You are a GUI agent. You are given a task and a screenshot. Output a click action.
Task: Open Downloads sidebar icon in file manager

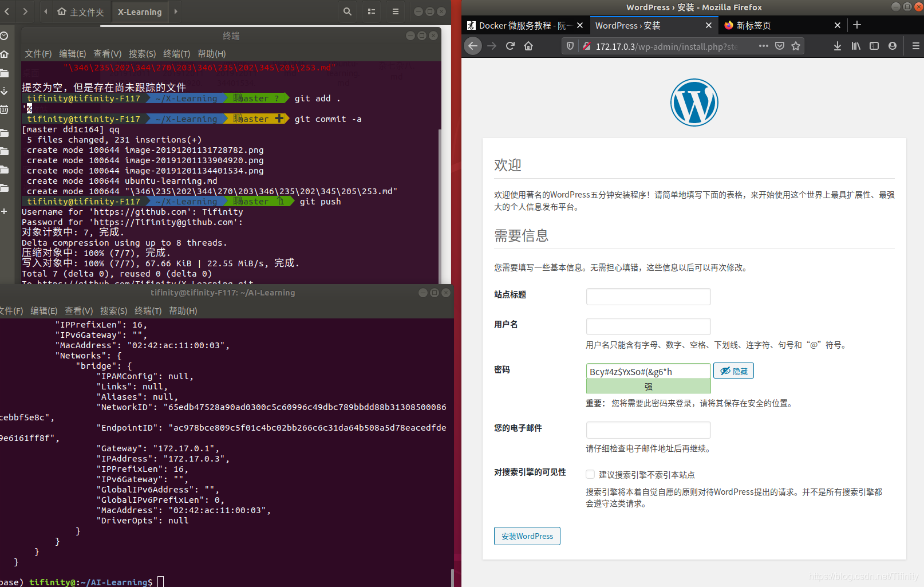point(4,91)
